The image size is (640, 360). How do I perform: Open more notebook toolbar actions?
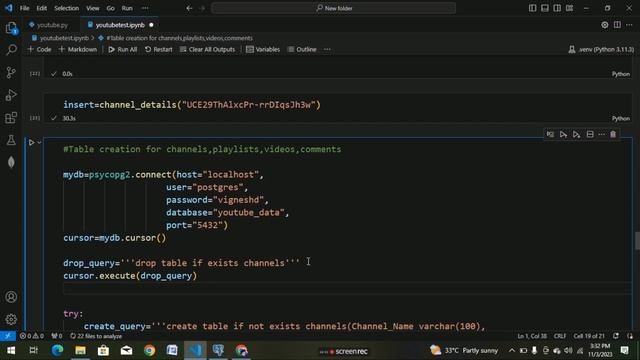pos(327,49)
